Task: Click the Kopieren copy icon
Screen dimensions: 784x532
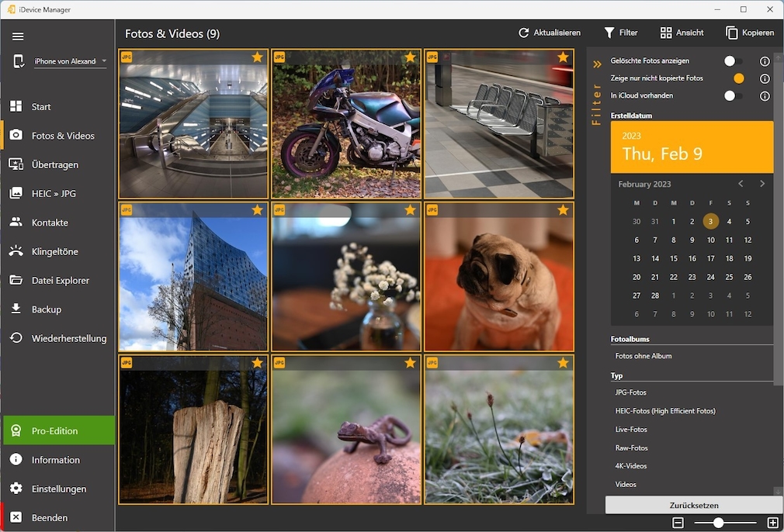Action: (731, 33)
